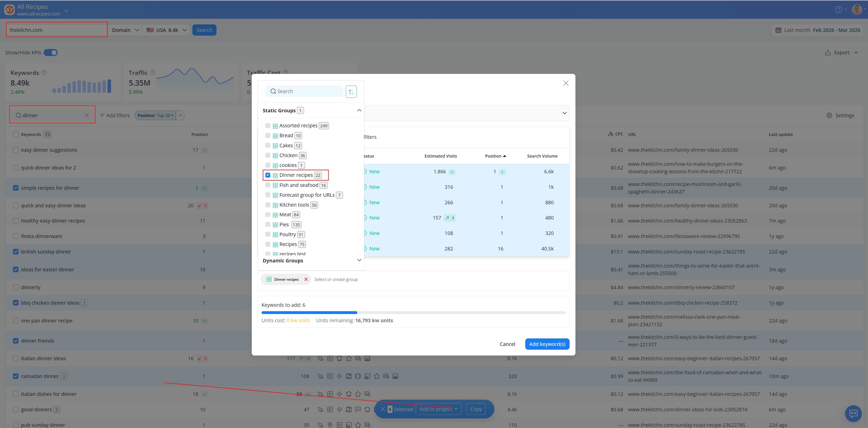This screenshot has height=428, width=868.
Task: Click Keywords KPI help icon
Action: (x=44, y=72)
